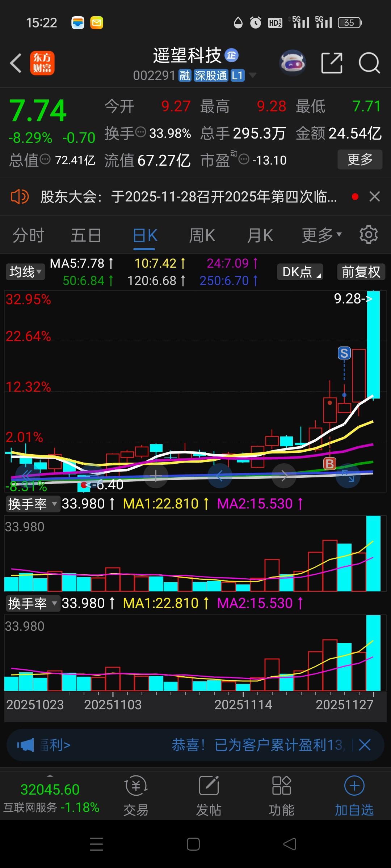Tap the MA5:7.78 moving average value
This screenshot has height=868, width=391.
point(82,263)
